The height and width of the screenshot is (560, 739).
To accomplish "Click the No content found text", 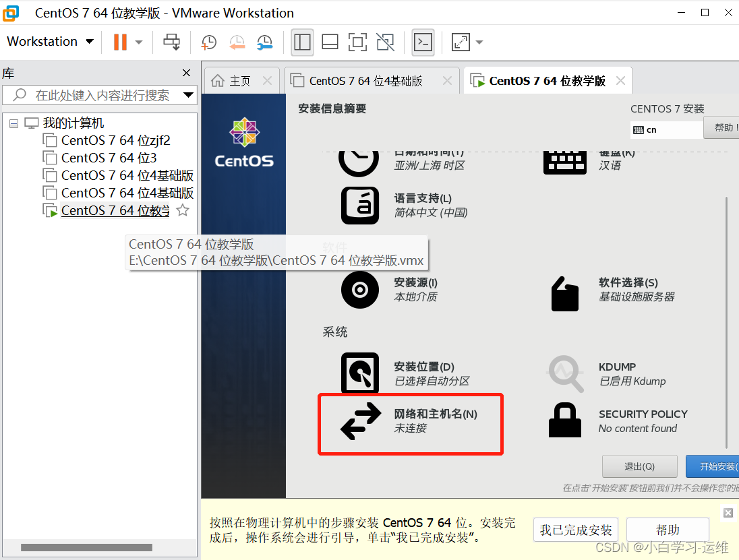I will 638,428.
